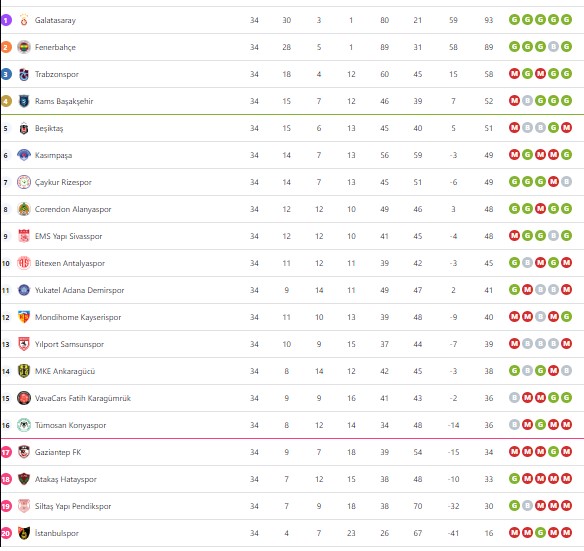
Task: Open Trabzonspor's team logo
Action: (24, 74)
